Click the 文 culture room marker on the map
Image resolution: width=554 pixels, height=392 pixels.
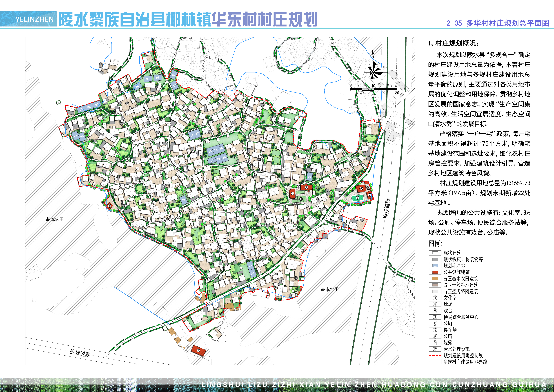point(369,195)
